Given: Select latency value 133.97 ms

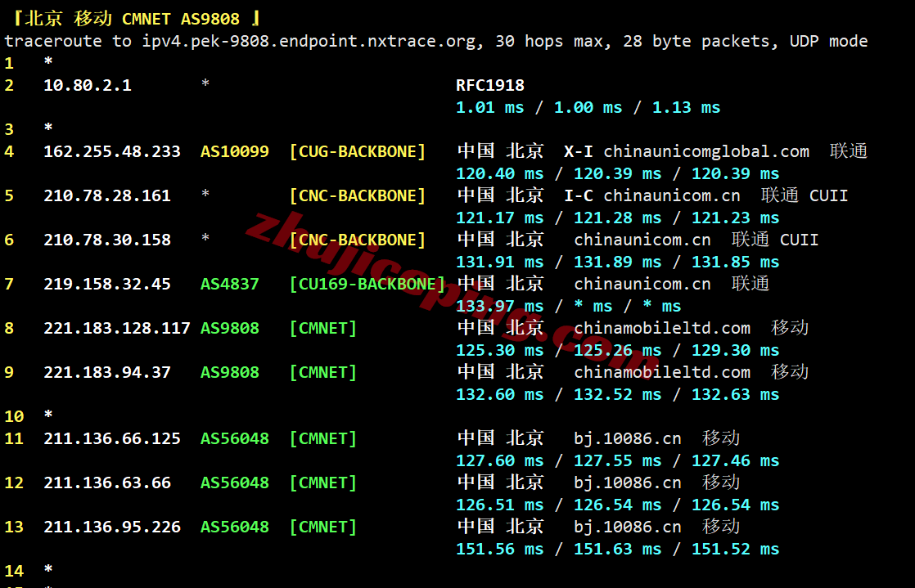Looking at the screenshot, I should pyautogui.click(x=499, y=306).
